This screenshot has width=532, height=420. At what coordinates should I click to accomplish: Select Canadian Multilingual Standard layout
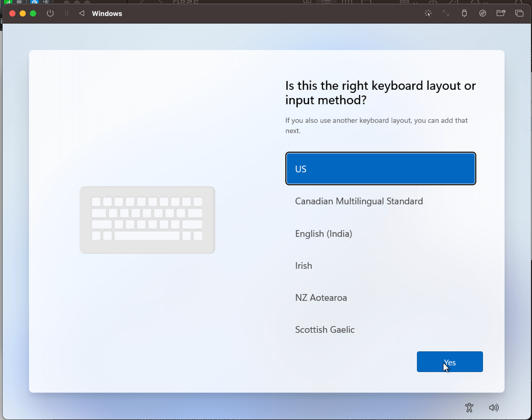[359, 201]
